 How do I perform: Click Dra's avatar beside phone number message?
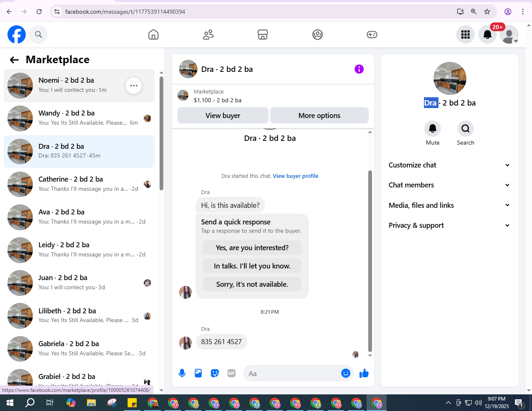click(x=185, y=343)
